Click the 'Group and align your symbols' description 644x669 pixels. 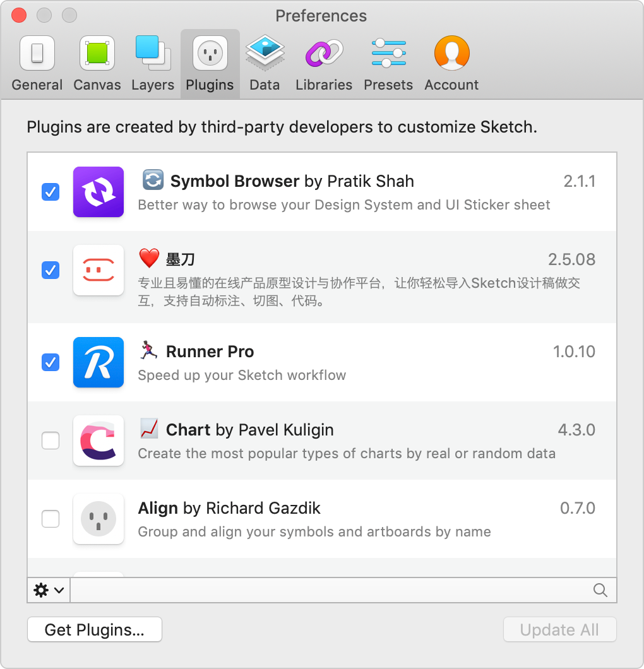click(x=314, y=531)
